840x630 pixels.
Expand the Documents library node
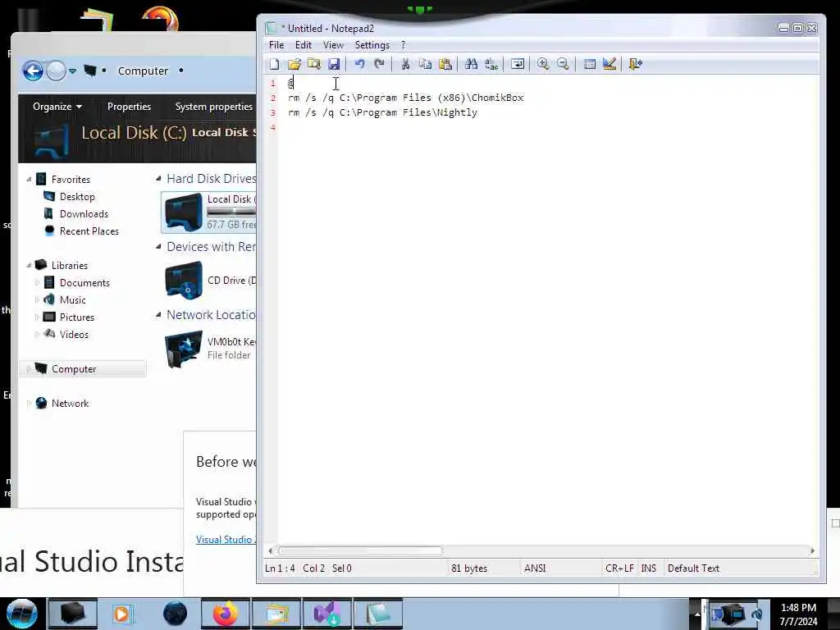click(37, 283)
